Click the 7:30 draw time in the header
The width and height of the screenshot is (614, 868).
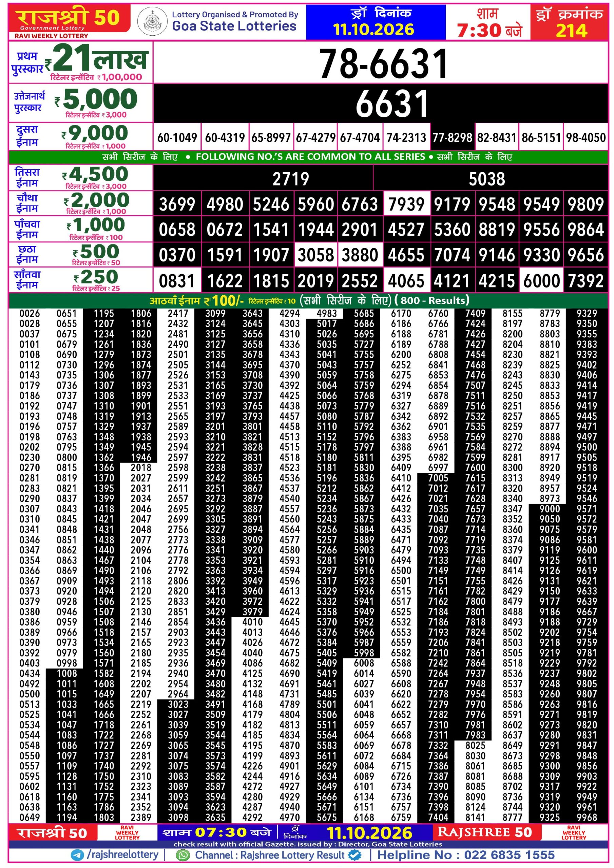click(x=479, y=30)
